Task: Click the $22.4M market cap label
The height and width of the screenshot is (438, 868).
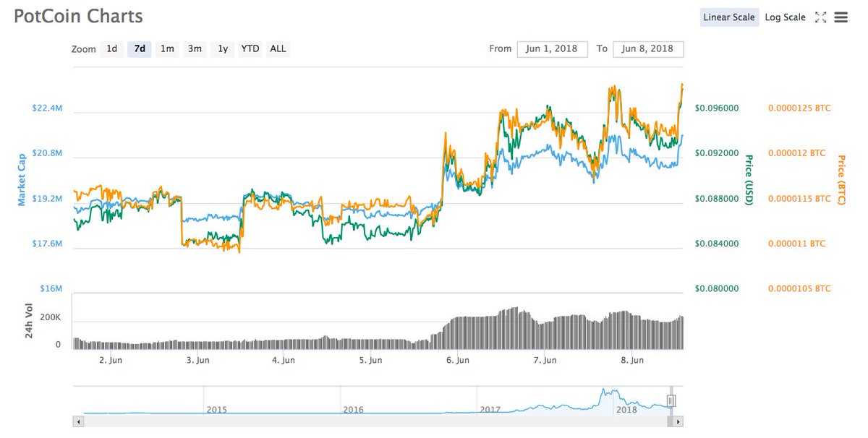Action: click(x=47, y=108)
